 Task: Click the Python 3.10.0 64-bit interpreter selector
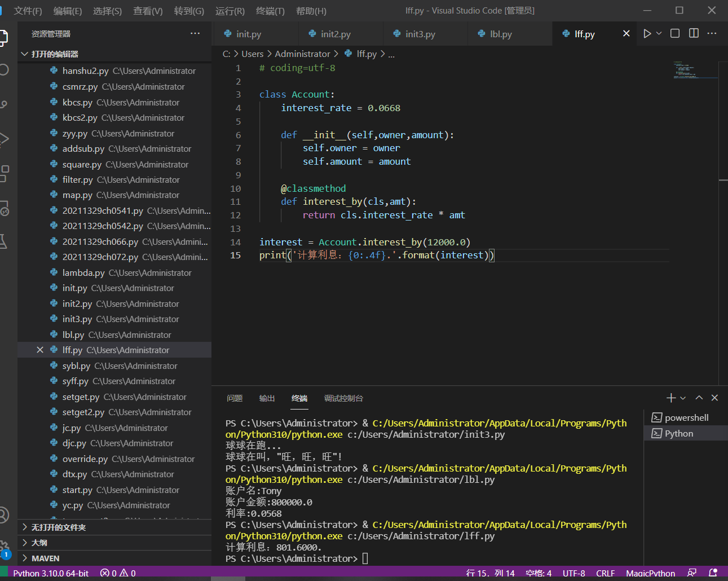click(51, 573)
